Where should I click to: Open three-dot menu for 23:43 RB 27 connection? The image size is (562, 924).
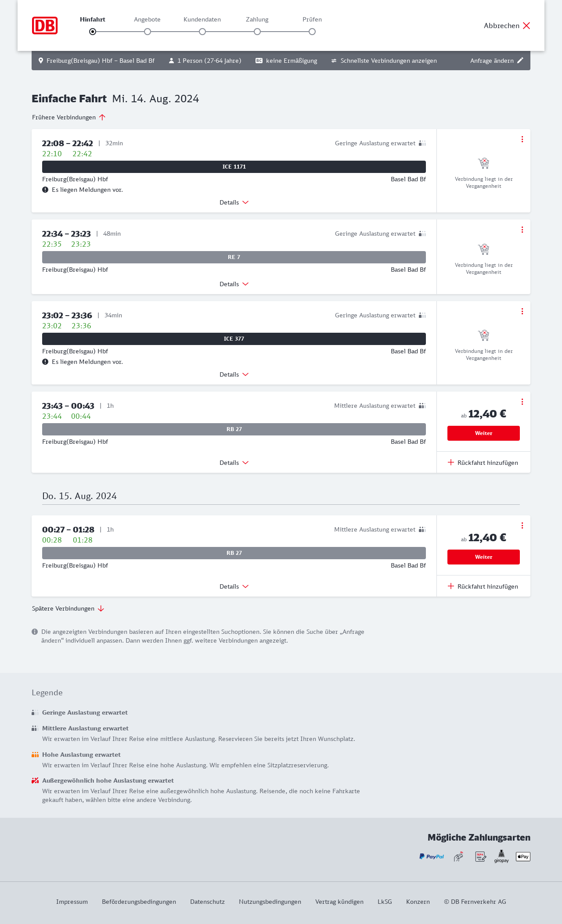click(522, 402)
